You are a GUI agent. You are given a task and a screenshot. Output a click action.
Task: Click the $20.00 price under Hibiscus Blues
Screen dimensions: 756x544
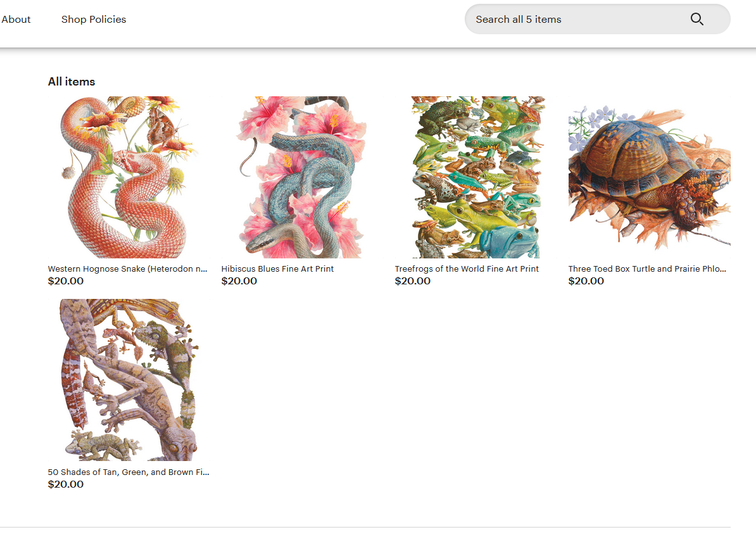click(x=239, y=281)
